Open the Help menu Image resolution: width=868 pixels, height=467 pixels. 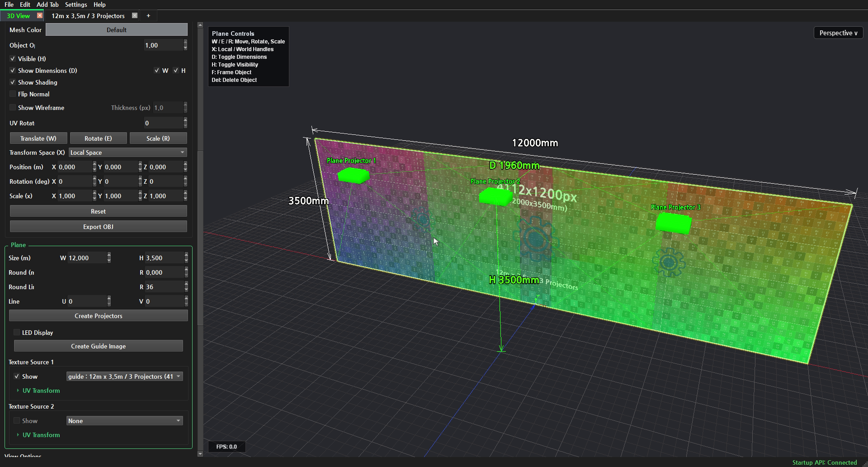(x=99, y=5)
